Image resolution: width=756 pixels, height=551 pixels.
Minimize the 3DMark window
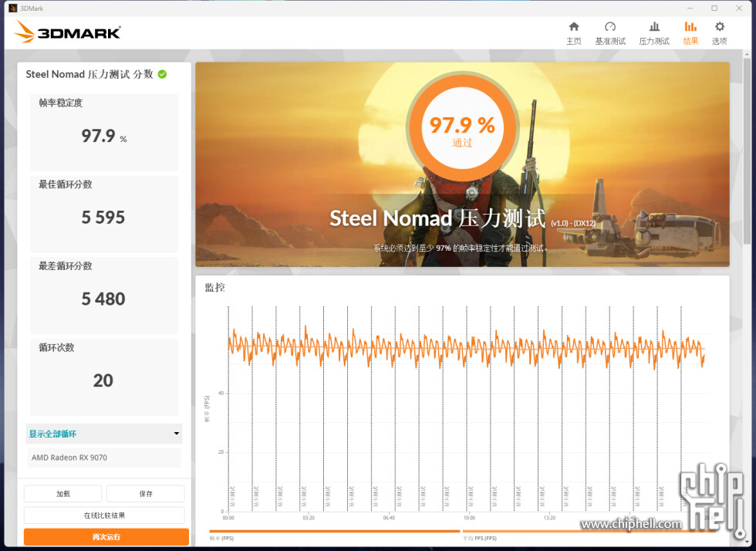(x=690, y=8)
